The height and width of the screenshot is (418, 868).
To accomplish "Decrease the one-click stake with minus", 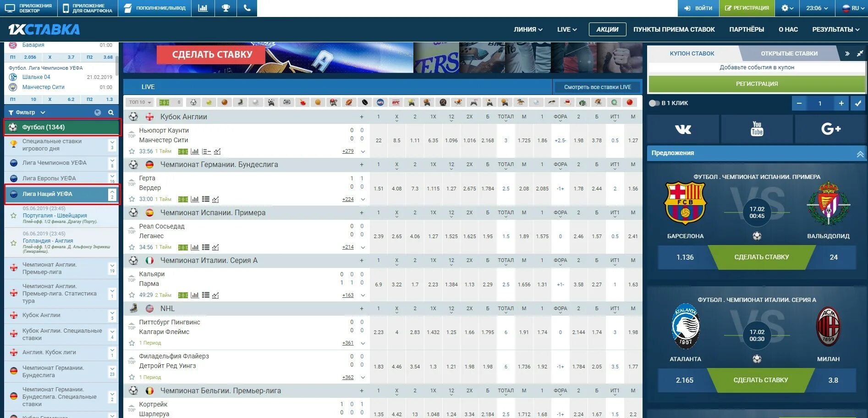I will tap(799, 103).
